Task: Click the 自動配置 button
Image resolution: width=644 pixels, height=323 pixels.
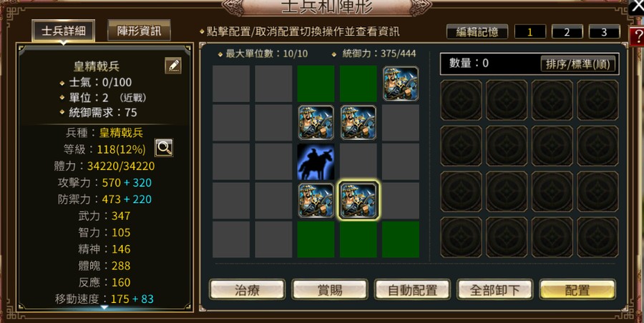Action: 412,289
